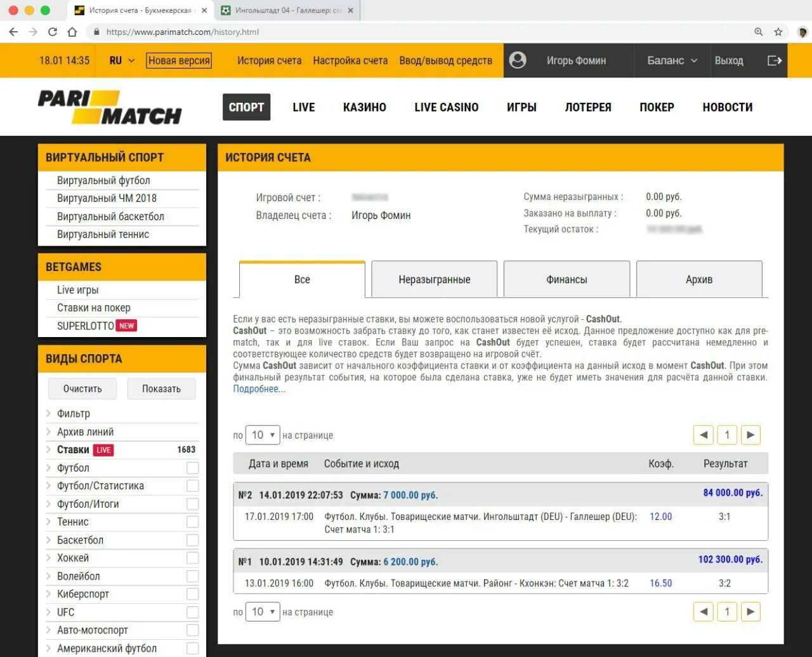Open the Настройка счета link
Image resolution: width=812 pixels, height=657 pixels.
350,60
